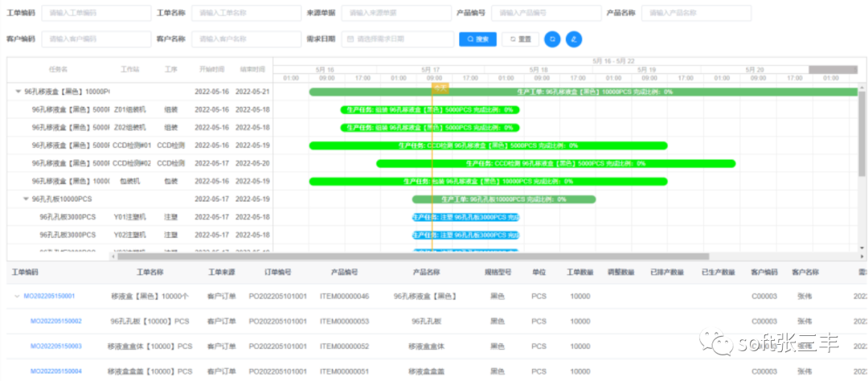Focus the 工单编码 input field
This screenshot has height=381, width=868.
click(96, 14)
